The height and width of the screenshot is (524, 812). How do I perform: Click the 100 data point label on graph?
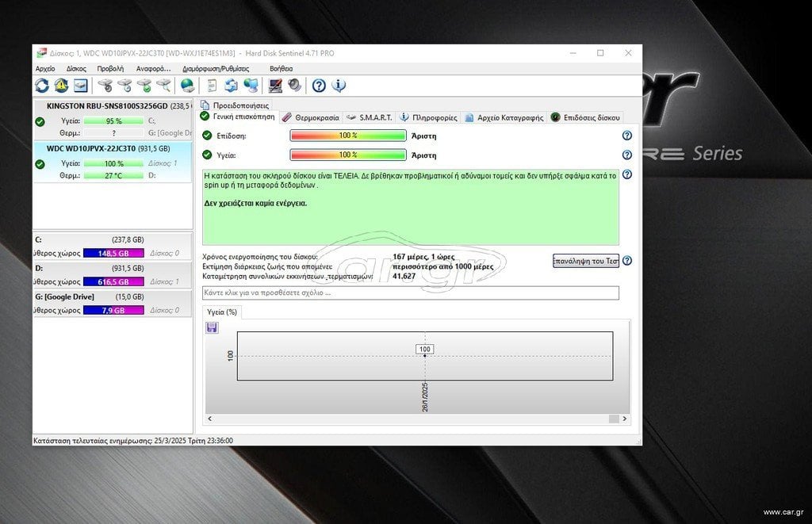tap(425, 349)
